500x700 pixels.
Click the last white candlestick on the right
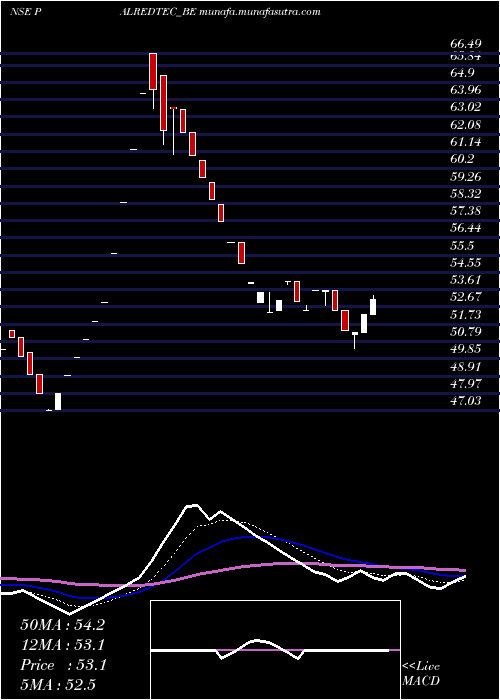(x=373, y=307)
